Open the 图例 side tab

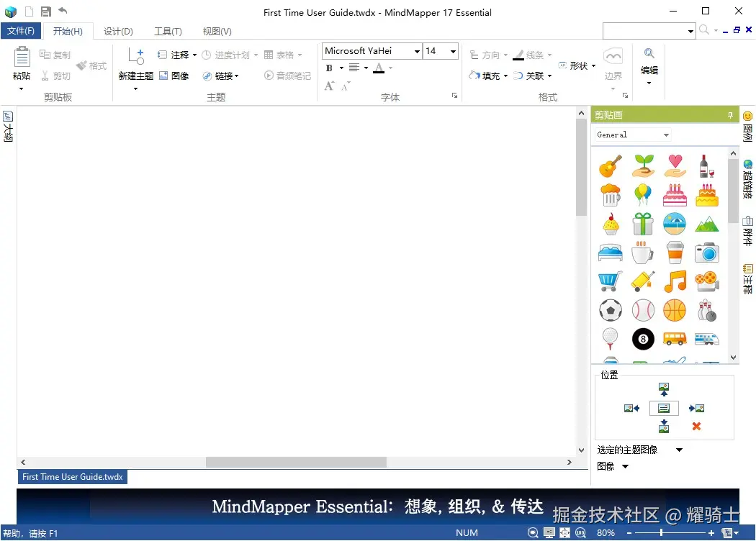tap(747, 127)
